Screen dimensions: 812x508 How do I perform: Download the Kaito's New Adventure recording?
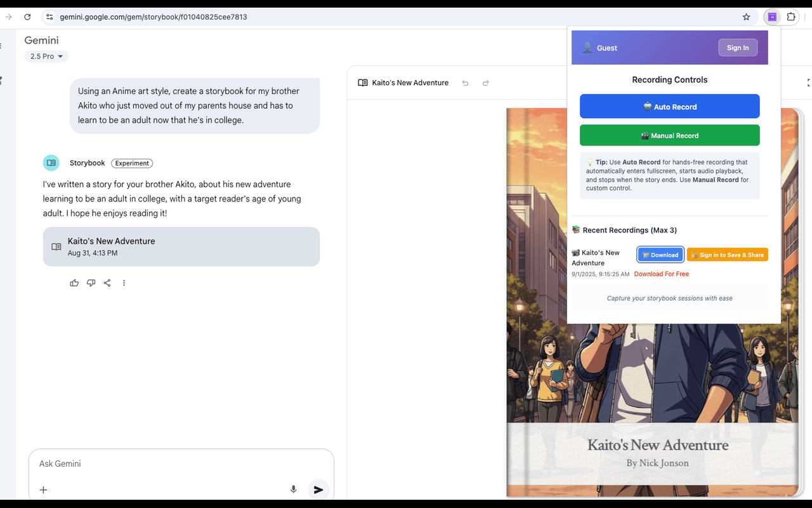[660, 255]
